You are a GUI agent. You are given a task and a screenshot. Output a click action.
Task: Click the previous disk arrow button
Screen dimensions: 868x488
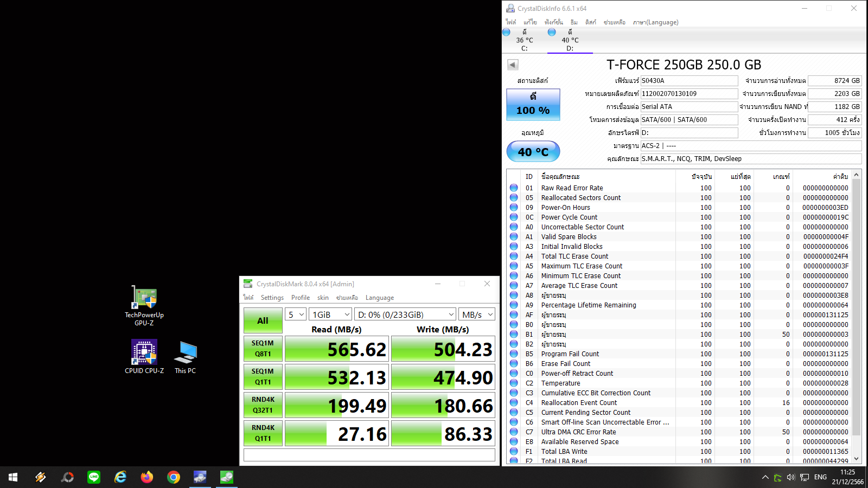coord(513,65)
